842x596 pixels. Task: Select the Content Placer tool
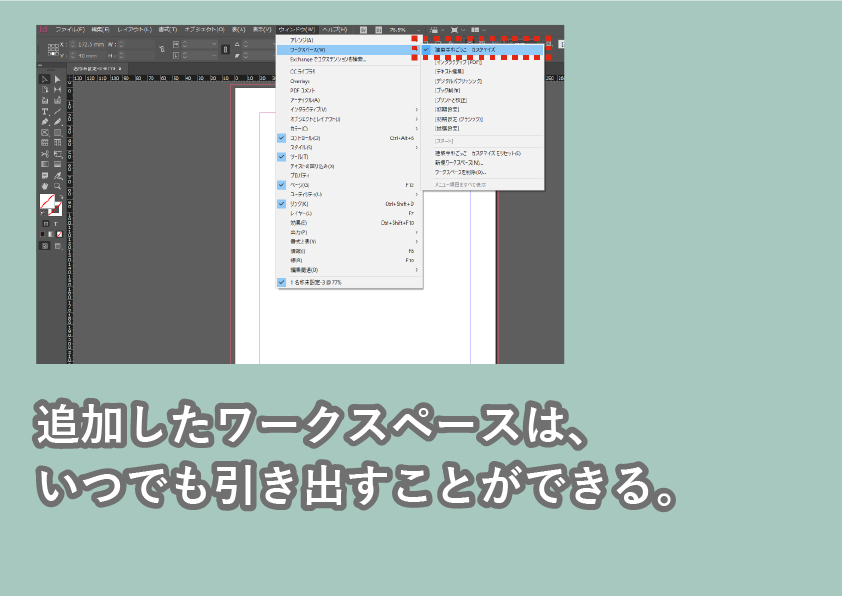coord(57,100)
